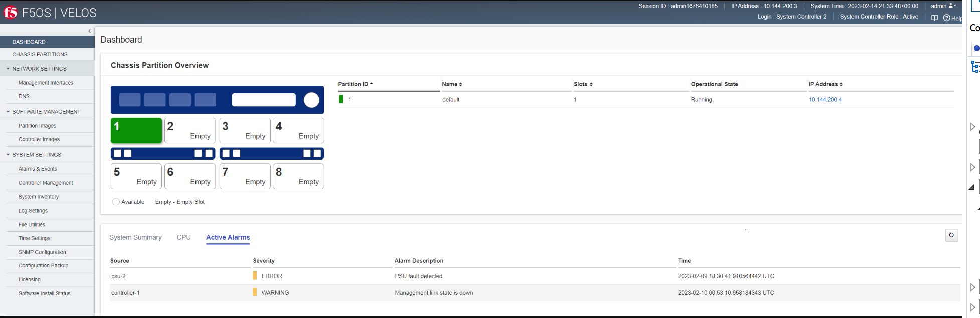Go to Chassis Partitions page
The width and height of the screenshot is (980, 318).
[x=40, y=54]
